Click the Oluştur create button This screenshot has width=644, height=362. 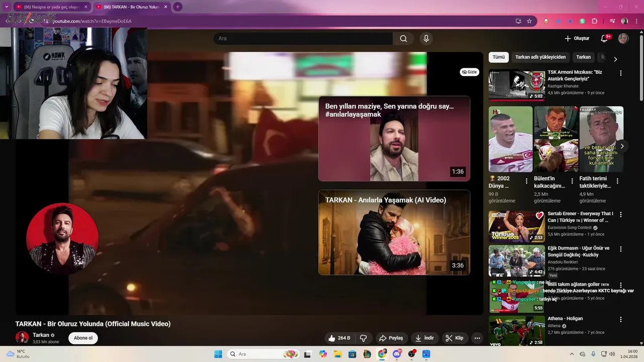[x=577, y=38]
